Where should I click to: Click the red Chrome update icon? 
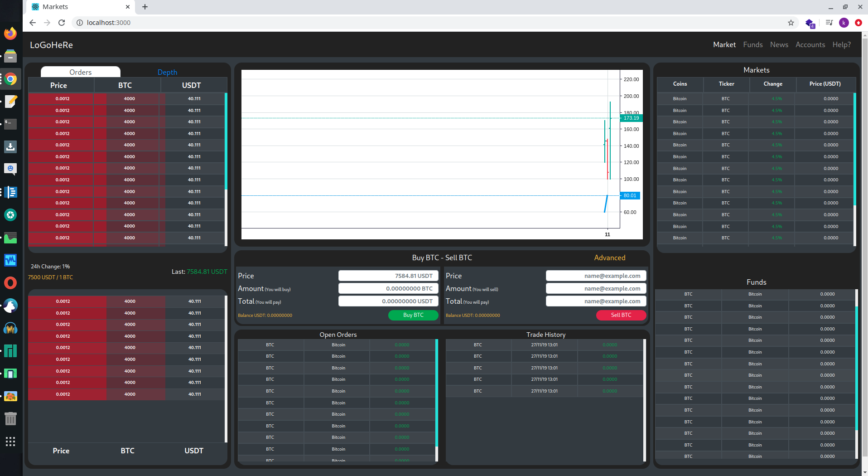[x=858, y=23]
